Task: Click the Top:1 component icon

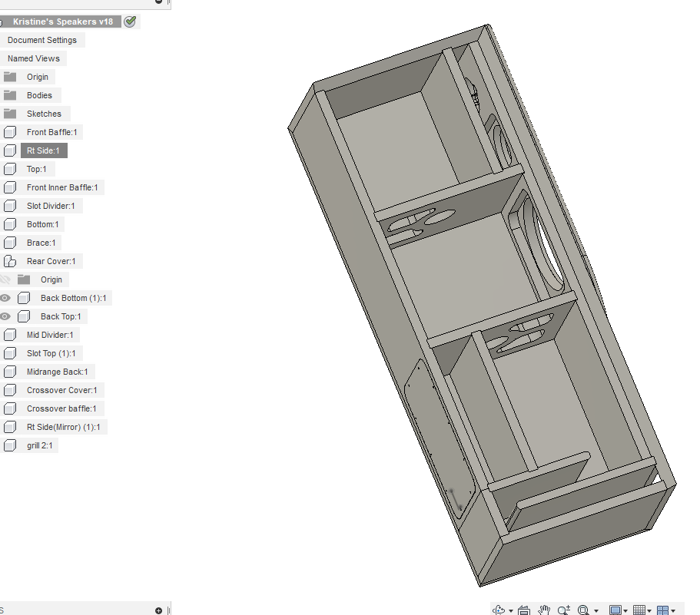Action: click(10, 169)
